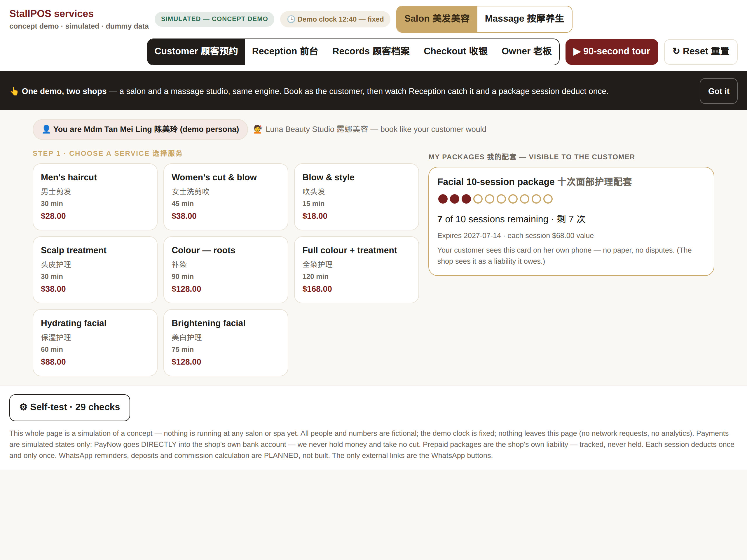Click the haircut emoji beside Luna Beauty Studio
The height and width of the screenshot is (560, 747).
(x=258, y=129)
